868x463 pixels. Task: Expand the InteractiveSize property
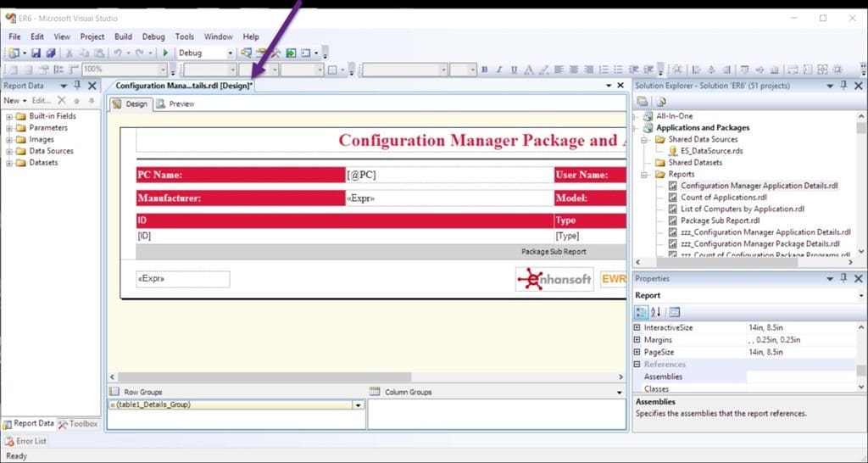pyautogui.click(x=637, y=328)
